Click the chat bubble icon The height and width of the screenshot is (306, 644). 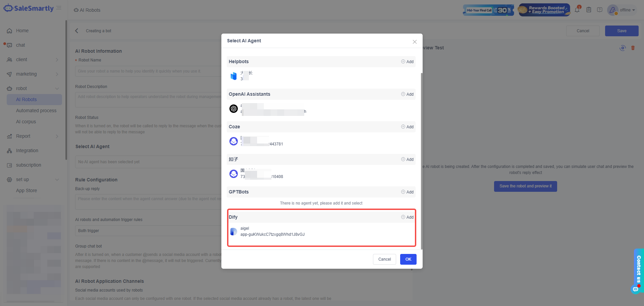tap(9, 45)
